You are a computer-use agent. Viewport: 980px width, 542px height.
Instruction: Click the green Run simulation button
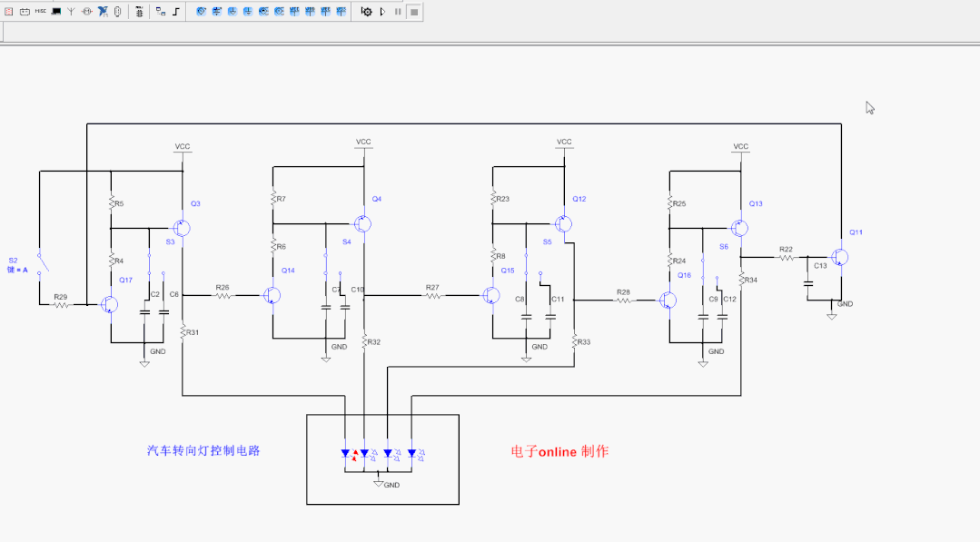(x=382, y=12)
